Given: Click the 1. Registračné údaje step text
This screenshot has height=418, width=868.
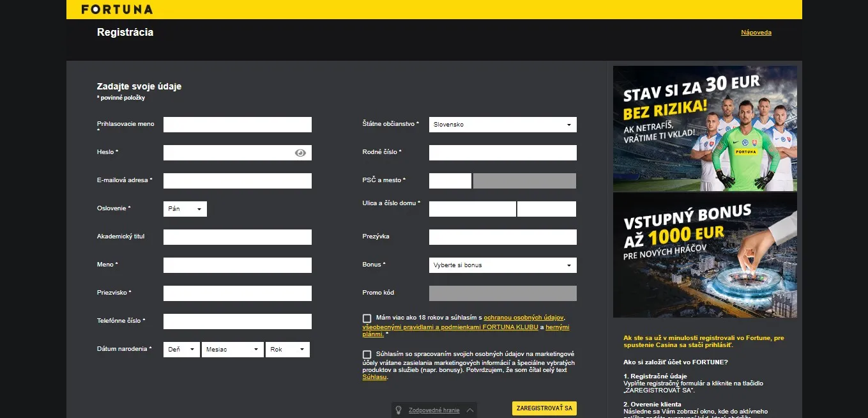Looking at the screenshot, I should click(655, 376).
